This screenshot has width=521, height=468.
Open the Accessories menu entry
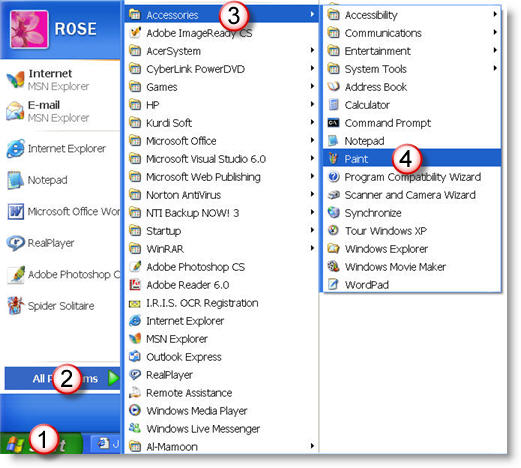click(x=221, y=15)
